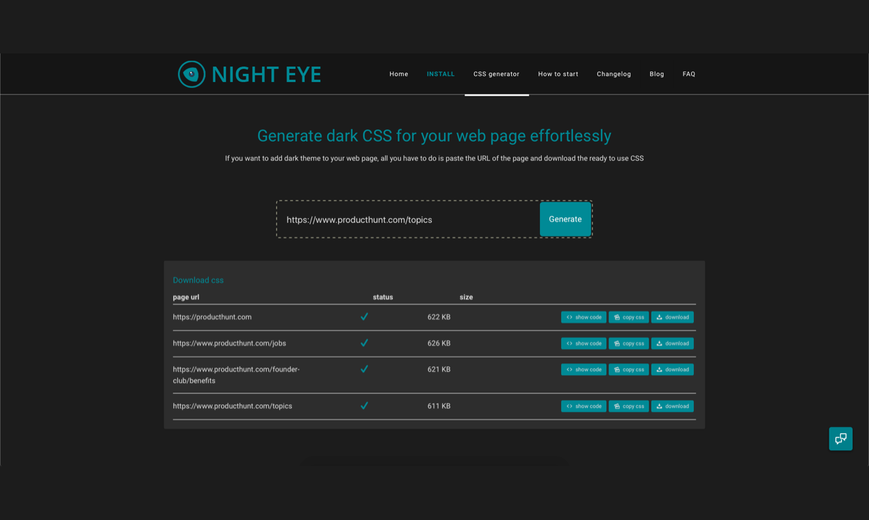View the Changelog page
This screenshot has width=869, height=520.
point(614,74)
